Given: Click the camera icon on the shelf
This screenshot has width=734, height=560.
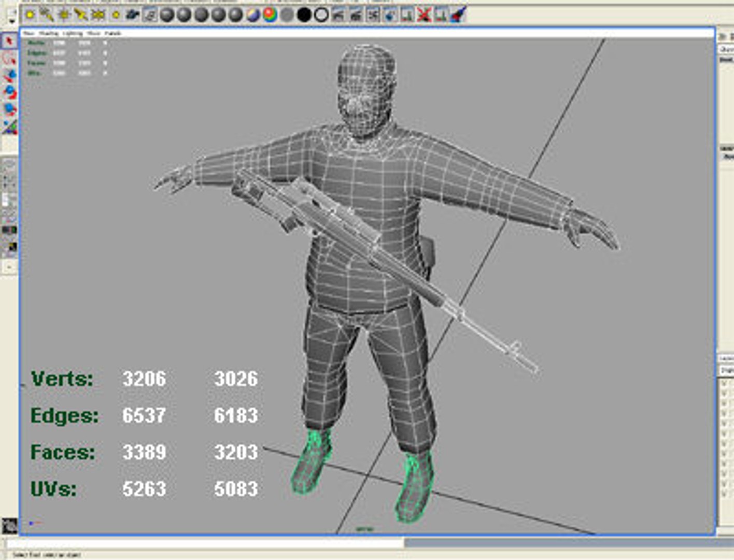Looking at the screenshot, I should pos(132,15).
